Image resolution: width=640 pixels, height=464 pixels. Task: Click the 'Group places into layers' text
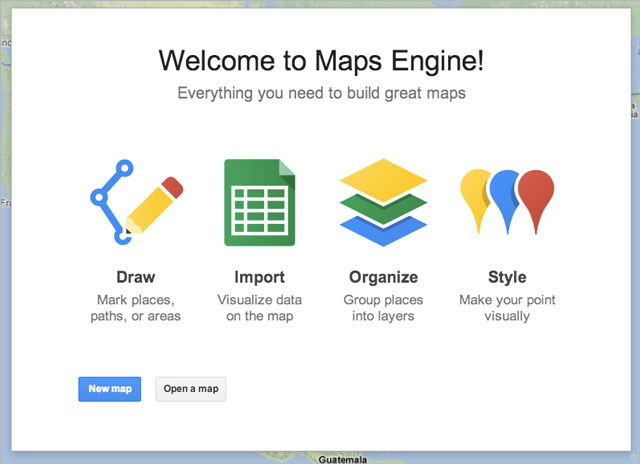click(x=383, y=308)
